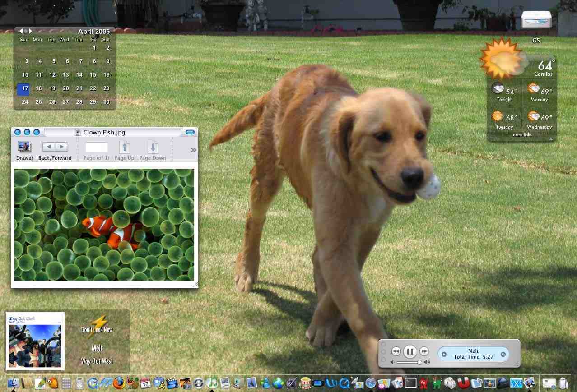Open Trash in the Dock
This screenshot has height=392, width=577.
(563, 383)
